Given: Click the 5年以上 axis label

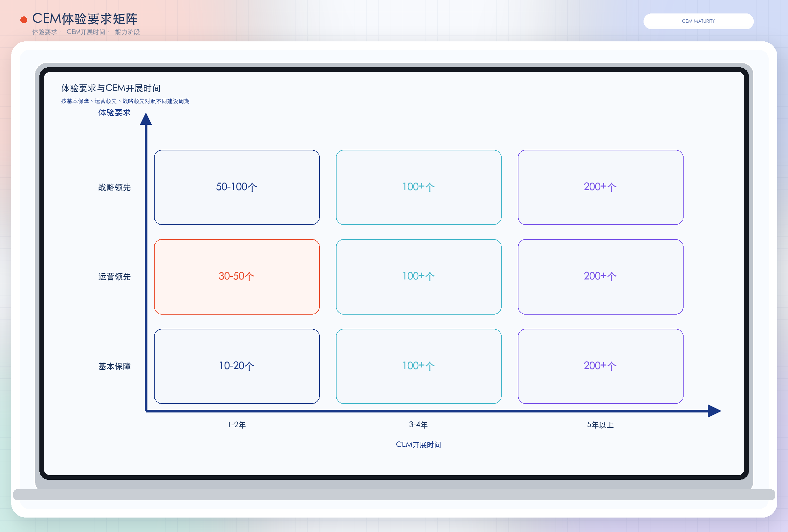Looking at the screenshot, I should [x=600, y=425].
